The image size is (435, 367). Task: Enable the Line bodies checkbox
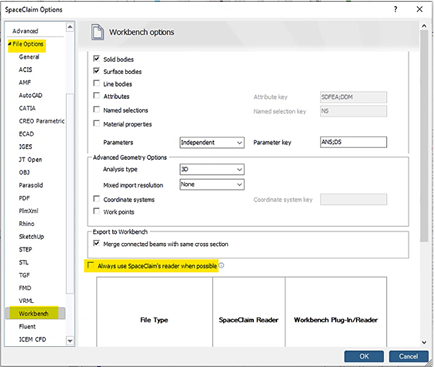[97, 83]
